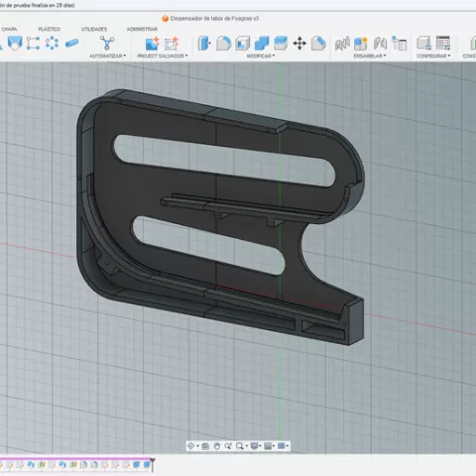Image resolution: width=476 pixels, height=476 pixels.
Task: Select the Press Pull tool icon
Action: pyautogui.click(x=204, y=44)
